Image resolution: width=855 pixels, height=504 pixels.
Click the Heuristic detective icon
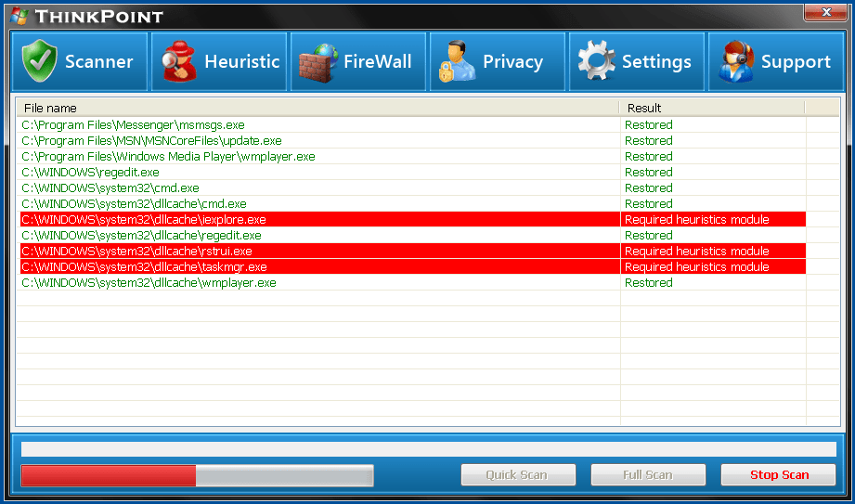coord(178,62)
